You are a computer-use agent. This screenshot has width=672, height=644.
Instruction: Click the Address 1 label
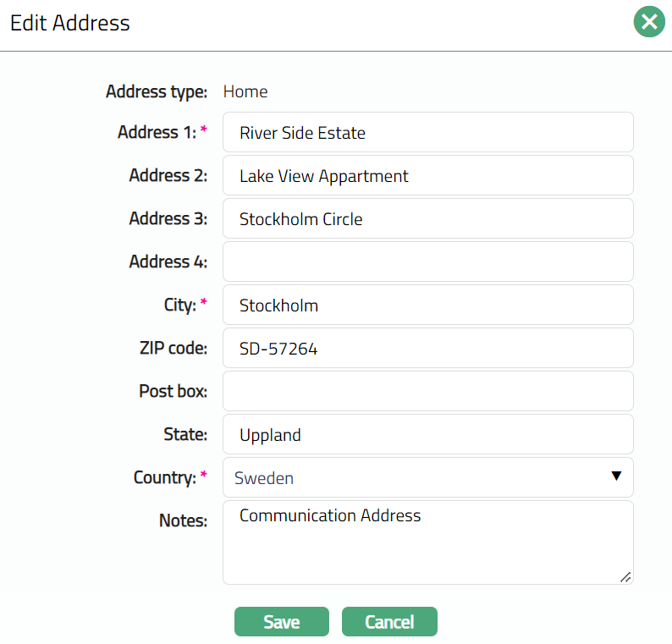click(157, 133)
